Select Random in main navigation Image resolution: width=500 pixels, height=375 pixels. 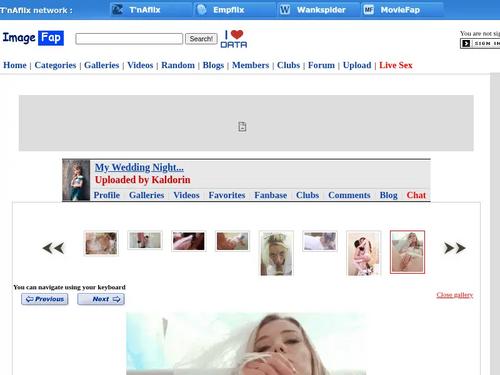(178, 65)
